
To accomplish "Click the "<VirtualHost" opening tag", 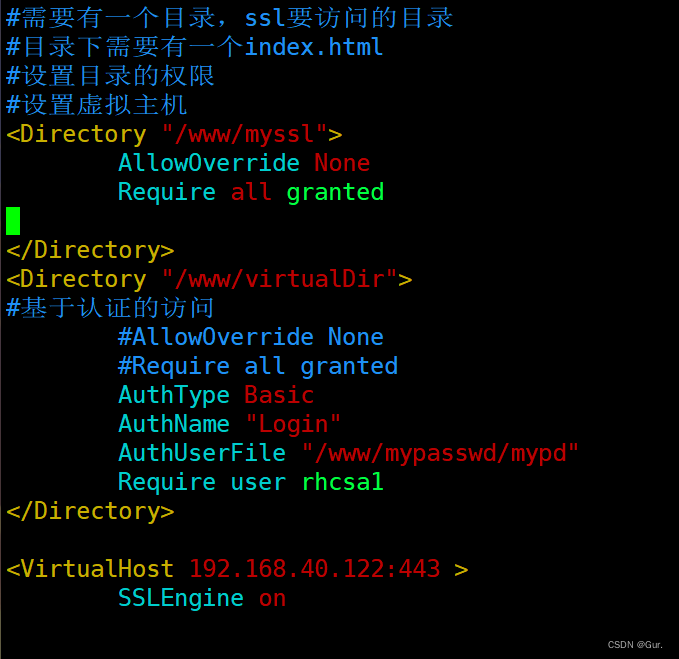I will coord(90,569).
